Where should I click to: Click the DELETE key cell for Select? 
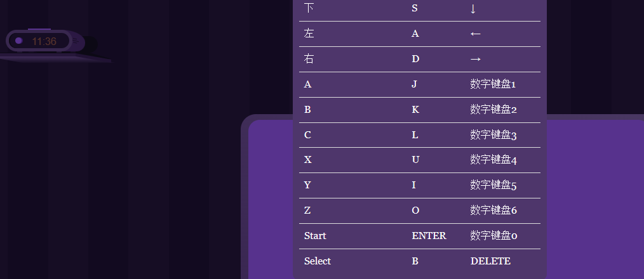[x=490, y=261]
